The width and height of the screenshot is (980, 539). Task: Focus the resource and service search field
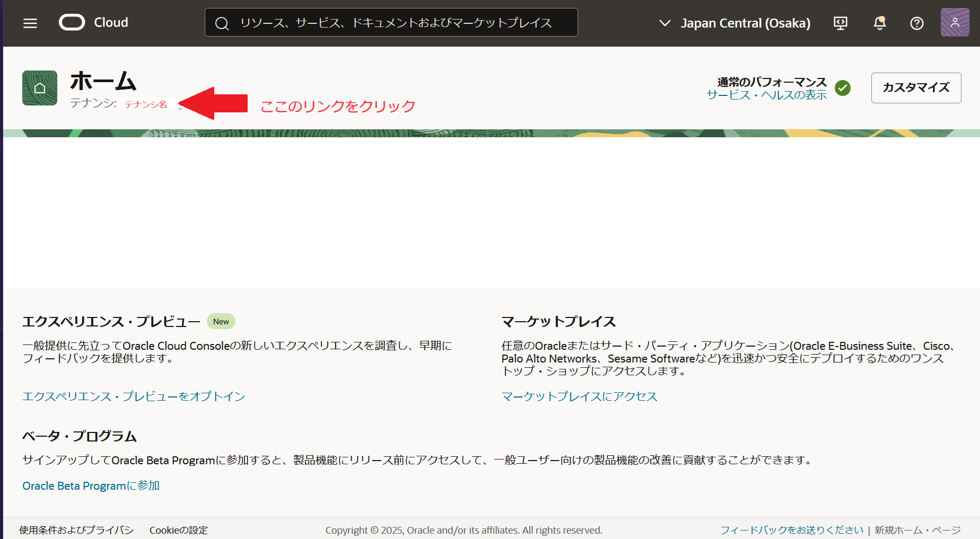click(391, 22)
